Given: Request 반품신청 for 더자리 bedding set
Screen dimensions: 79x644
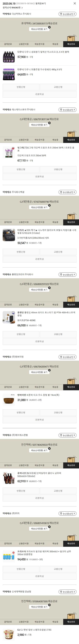Looking at the screenshot, I should [x=21, y=252].
